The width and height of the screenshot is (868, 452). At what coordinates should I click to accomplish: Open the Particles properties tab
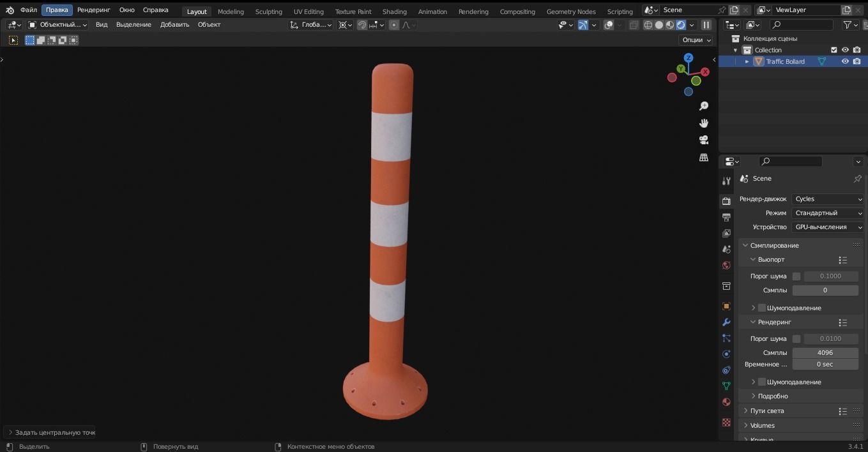click(x=726, y=338)
